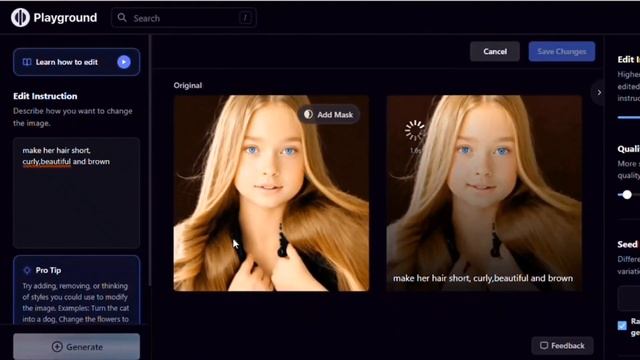Click the Seed value input field
The image size is (640, 360).
coord(629,298)
